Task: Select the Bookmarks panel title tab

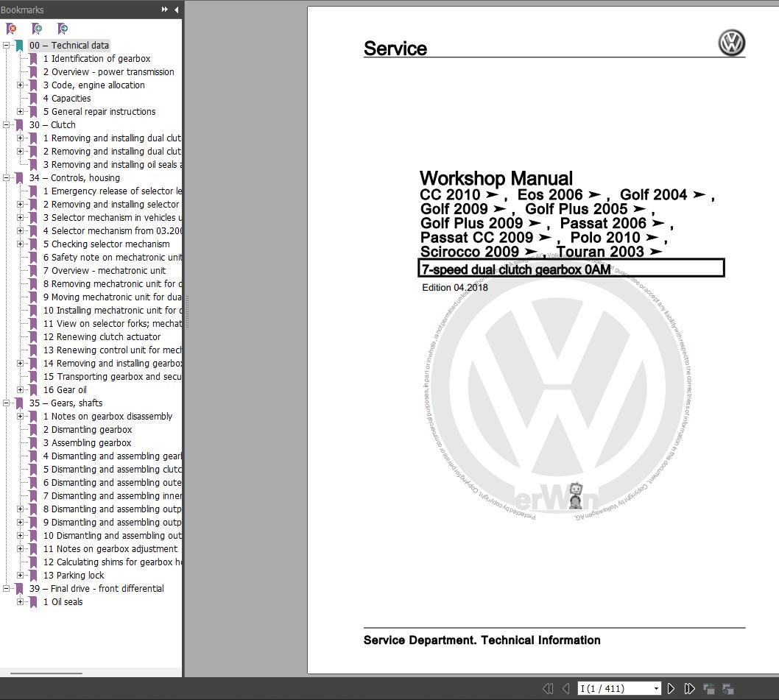Action: (x=21, y=10)
